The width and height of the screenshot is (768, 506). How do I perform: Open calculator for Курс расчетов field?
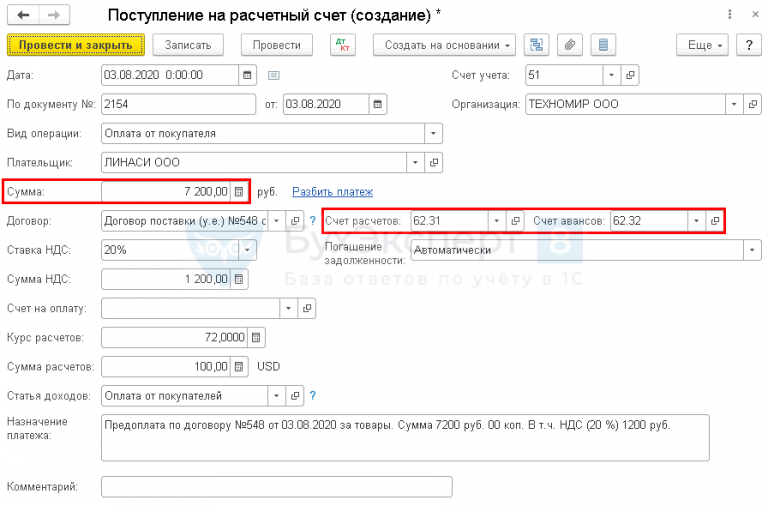[x=256, y=337]
